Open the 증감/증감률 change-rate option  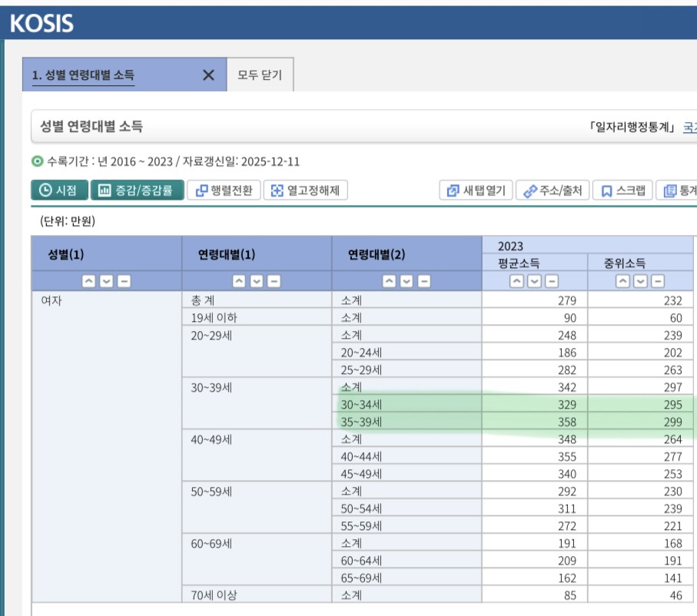pos(138,190)
